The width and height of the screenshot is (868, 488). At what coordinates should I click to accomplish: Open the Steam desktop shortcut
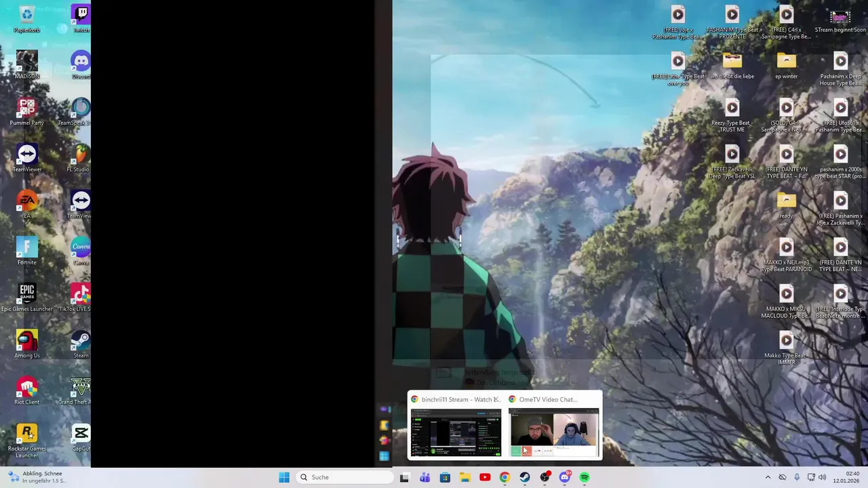(81, 344)
